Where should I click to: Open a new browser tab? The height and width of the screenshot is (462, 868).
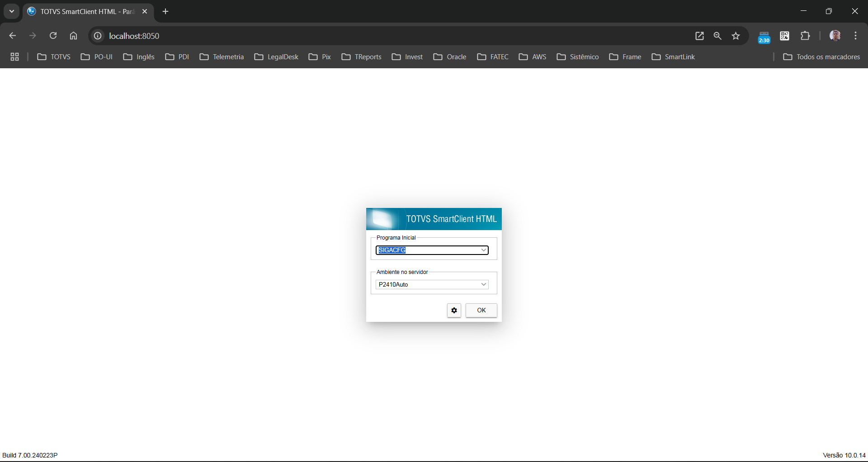tap(165, 11)
